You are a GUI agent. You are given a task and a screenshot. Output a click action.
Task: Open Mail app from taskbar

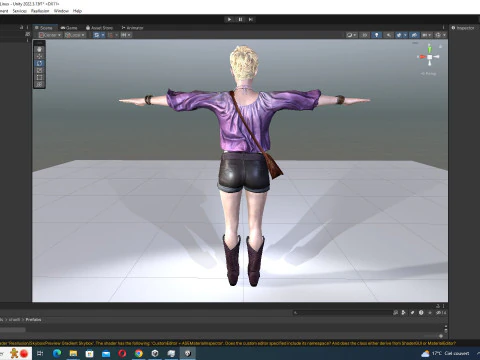(106, 353)
